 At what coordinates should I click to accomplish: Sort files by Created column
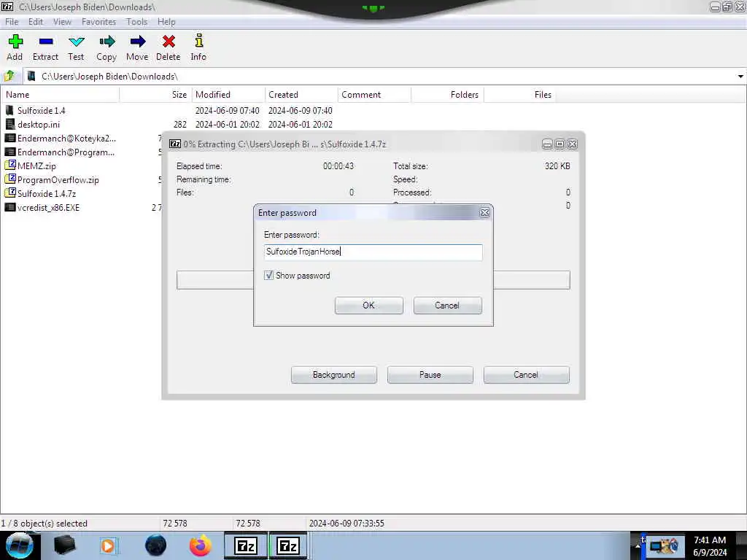tap(301, 95)
